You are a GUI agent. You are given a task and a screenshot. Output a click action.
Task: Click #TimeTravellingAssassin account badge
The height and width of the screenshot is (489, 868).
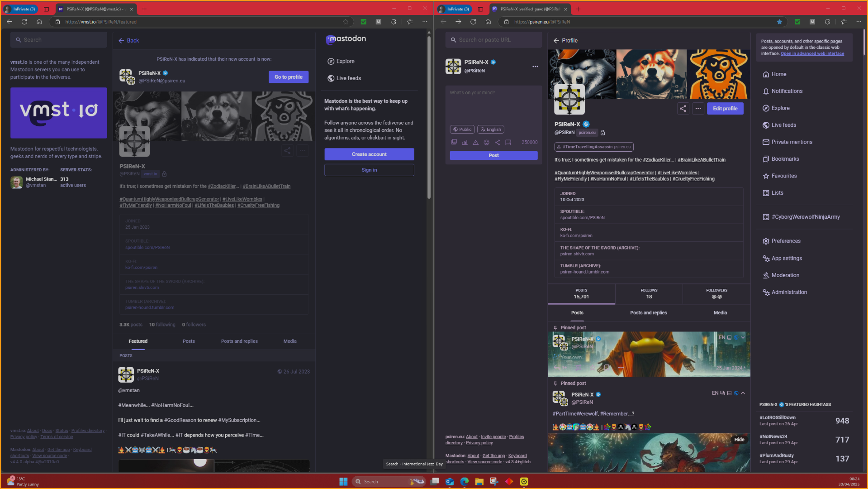point(594,147)
